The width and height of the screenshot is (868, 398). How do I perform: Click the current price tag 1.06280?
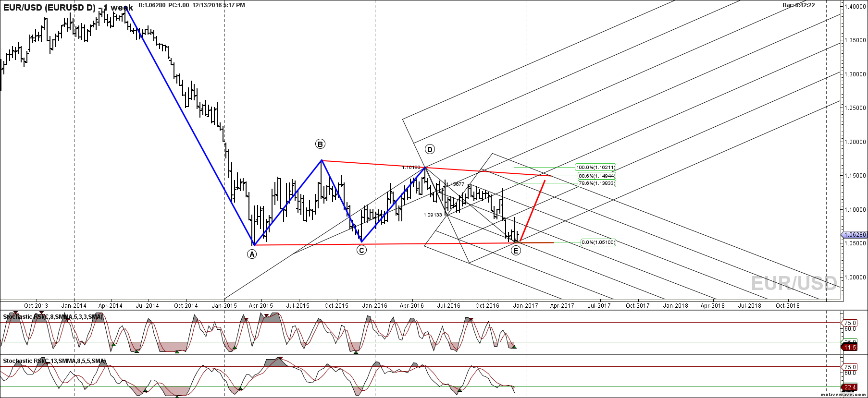(855, 235)
